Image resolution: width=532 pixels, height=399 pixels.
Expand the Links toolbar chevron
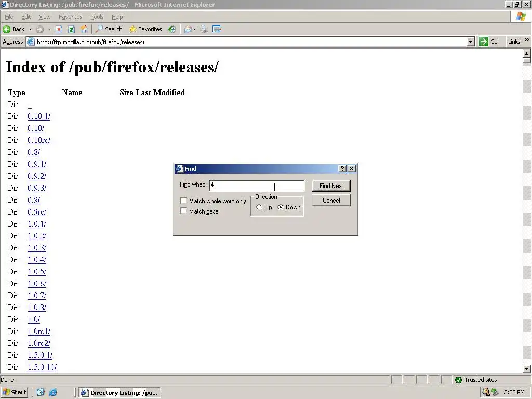click(527, 40)
